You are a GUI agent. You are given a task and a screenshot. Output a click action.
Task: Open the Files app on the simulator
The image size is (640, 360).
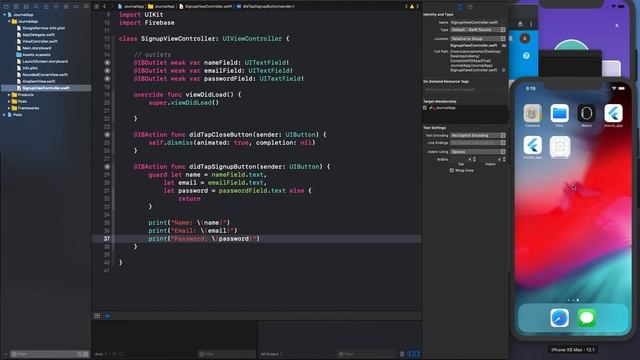[559, 113]
